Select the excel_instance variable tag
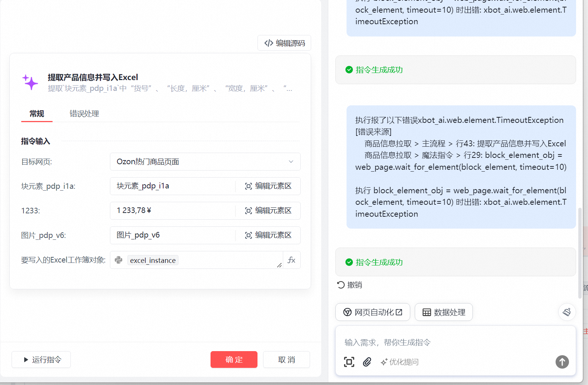The width and height of the screenshot is (588, 385). pos(153,260)
